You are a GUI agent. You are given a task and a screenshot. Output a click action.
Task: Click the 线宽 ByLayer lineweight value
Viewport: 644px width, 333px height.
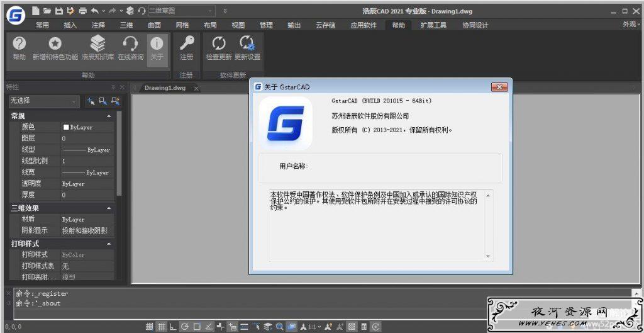87,172
